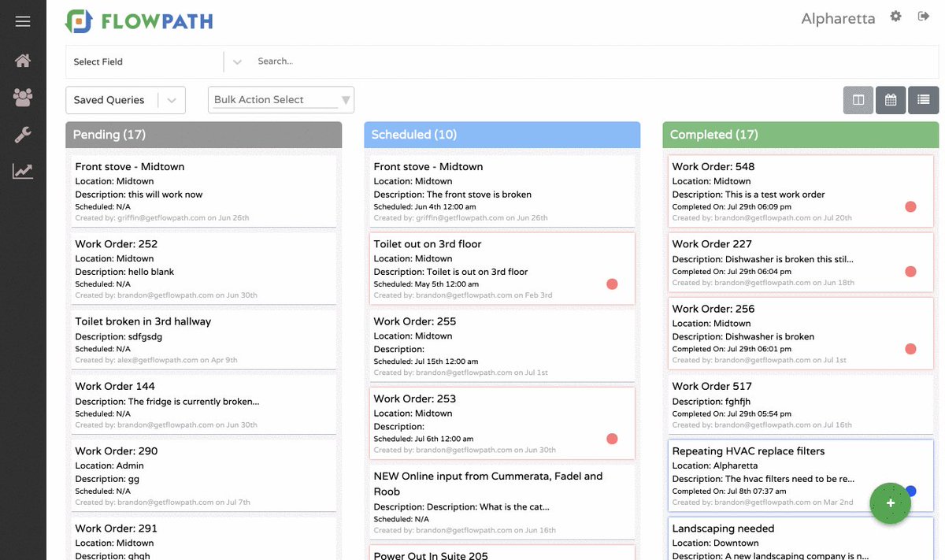
Task: Click the FlowPath logo
Action: [x=139, y=21]
